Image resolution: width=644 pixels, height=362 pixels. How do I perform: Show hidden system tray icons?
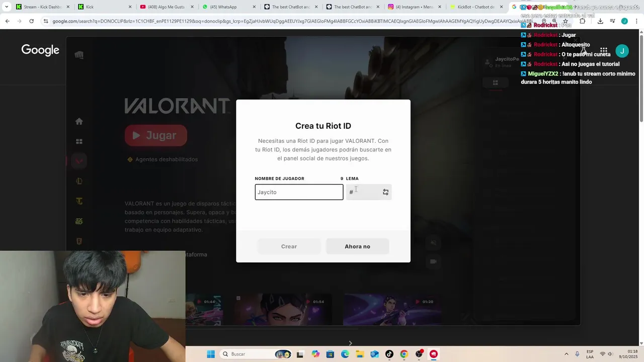pos(566,354)
